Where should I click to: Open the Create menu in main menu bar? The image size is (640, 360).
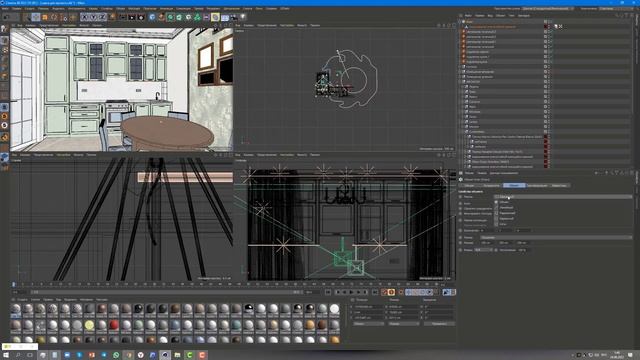click(x=29, y=8)
